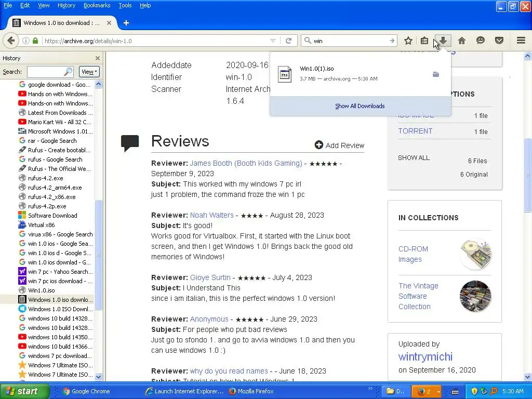Open the View menu in menu bar
The image size is (532, 399).
[x=44, y=5]
